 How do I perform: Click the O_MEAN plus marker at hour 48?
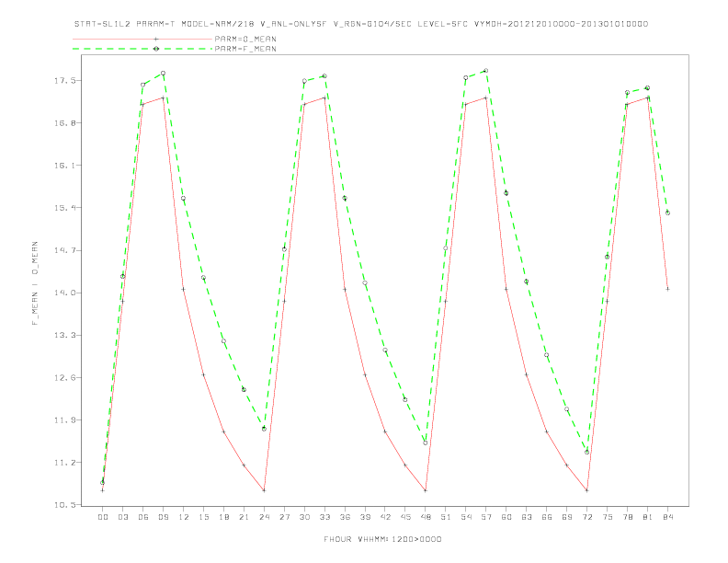pos(426,490)
